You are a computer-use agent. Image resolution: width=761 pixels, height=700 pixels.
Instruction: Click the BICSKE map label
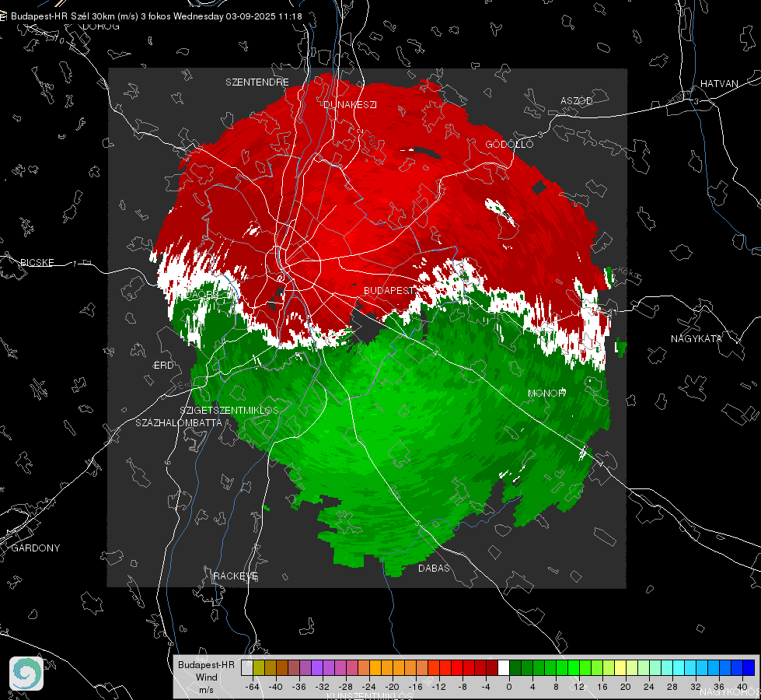click(x=37, y=262)
